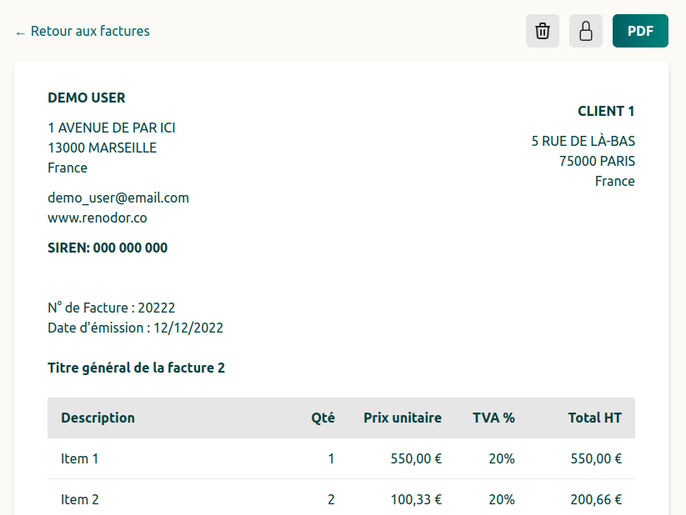
Task: Go back via 'Retour aux factures' link
Action: (83, 31)
